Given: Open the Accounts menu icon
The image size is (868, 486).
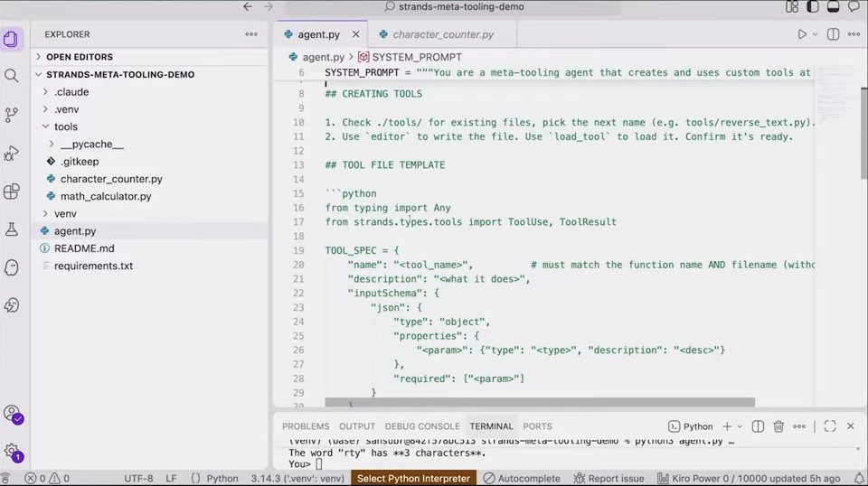Looking at the screenshot, I should pos(12,414).
